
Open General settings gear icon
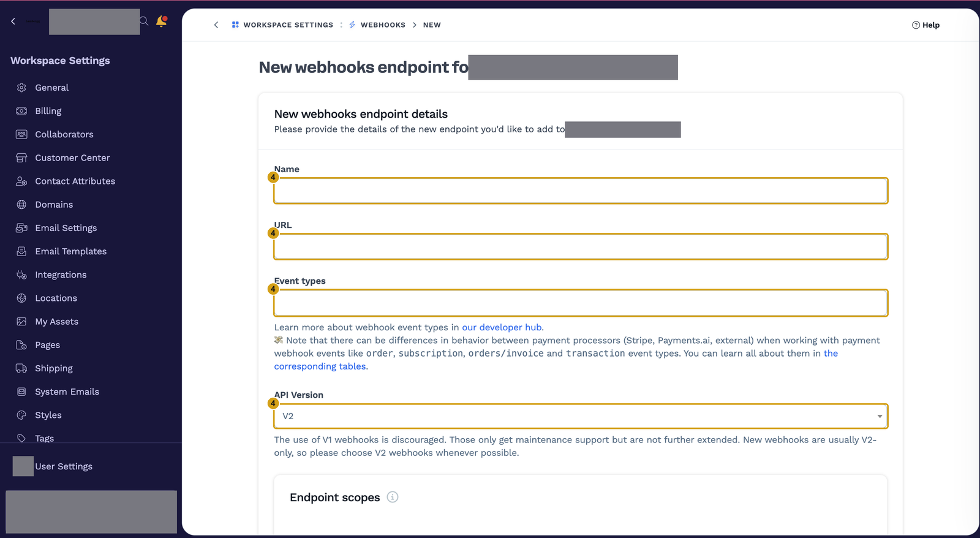(x=21, y=88)
